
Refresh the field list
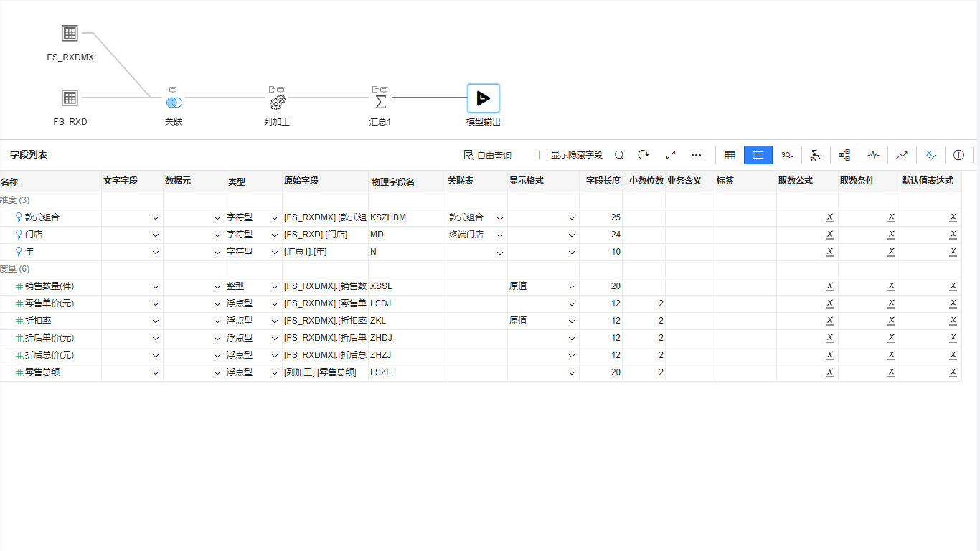pyautogui.click(x=644, y=154)
